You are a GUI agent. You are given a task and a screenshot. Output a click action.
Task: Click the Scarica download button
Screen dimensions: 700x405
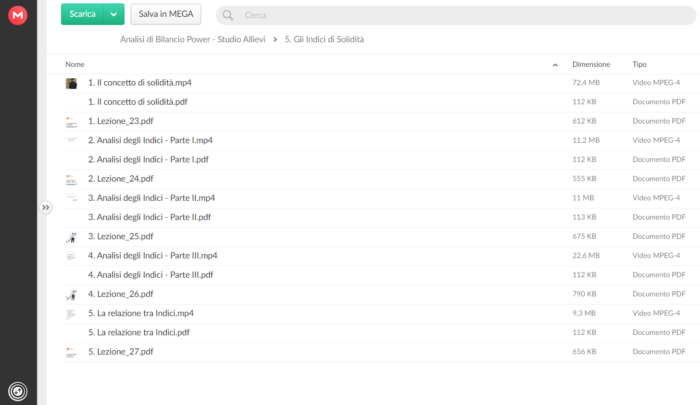click(x=83, y=14)
